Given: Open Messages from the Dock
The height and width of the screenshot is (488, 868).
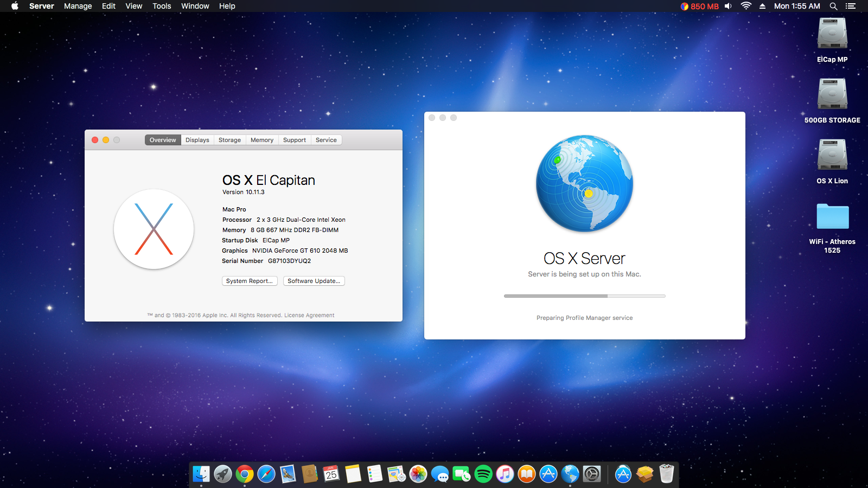Looking at the screenshot, I should pyautogui.click(x=440, y=474).
